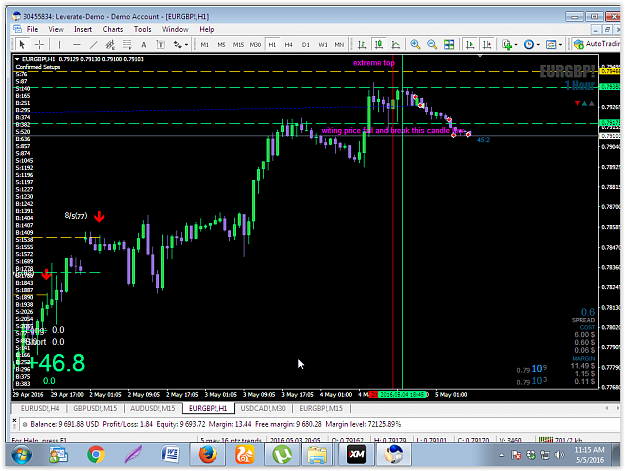Switch to EURGBP!,M15 chart tab
Image resolution: width=625 pixels, height=471 pixels.
(321, 408)
